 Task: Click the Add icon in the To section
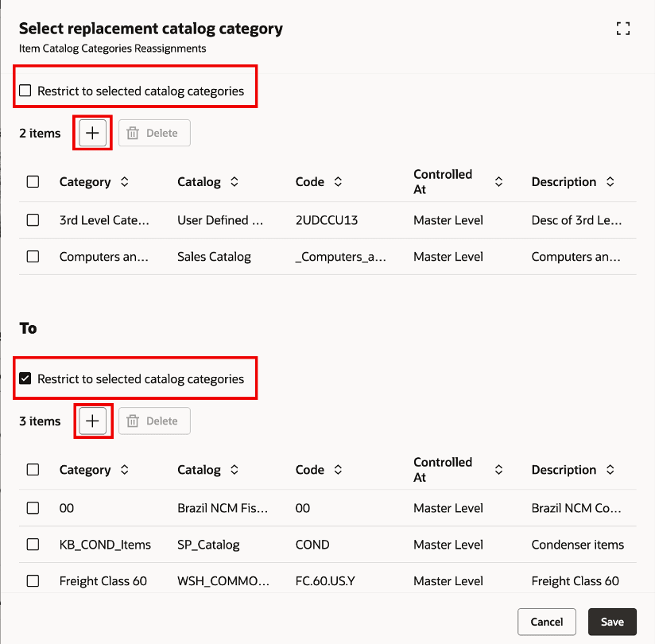click(x=92, y=421)
